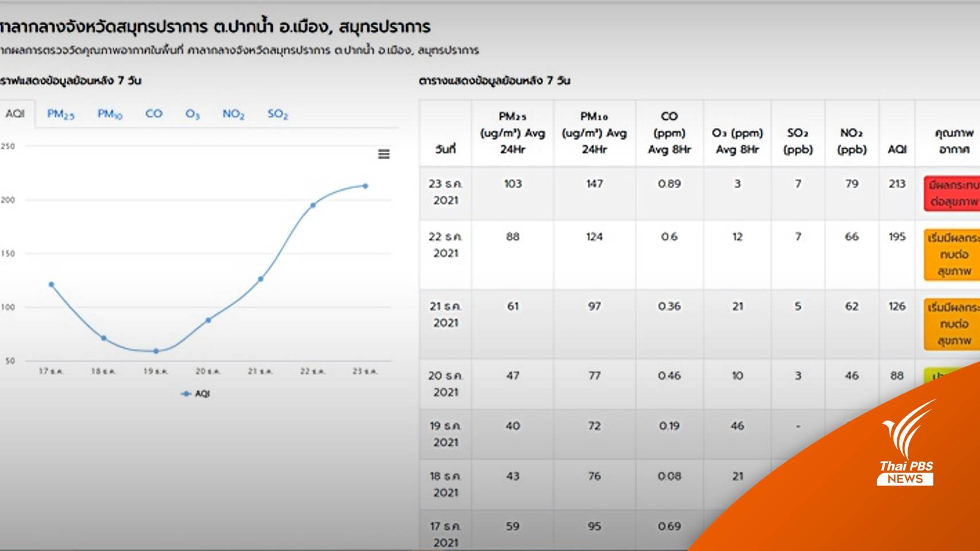Switch to the NO2 chart tab
Viewport: 980px width, 551px height.
pyautogui.click(x=233, y=114)
